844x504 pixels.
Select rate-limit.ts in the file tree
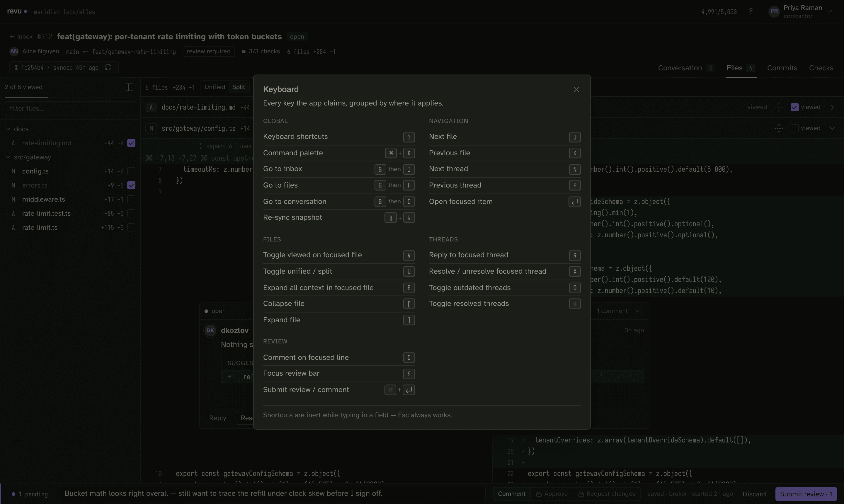click(x=40, y=228)
